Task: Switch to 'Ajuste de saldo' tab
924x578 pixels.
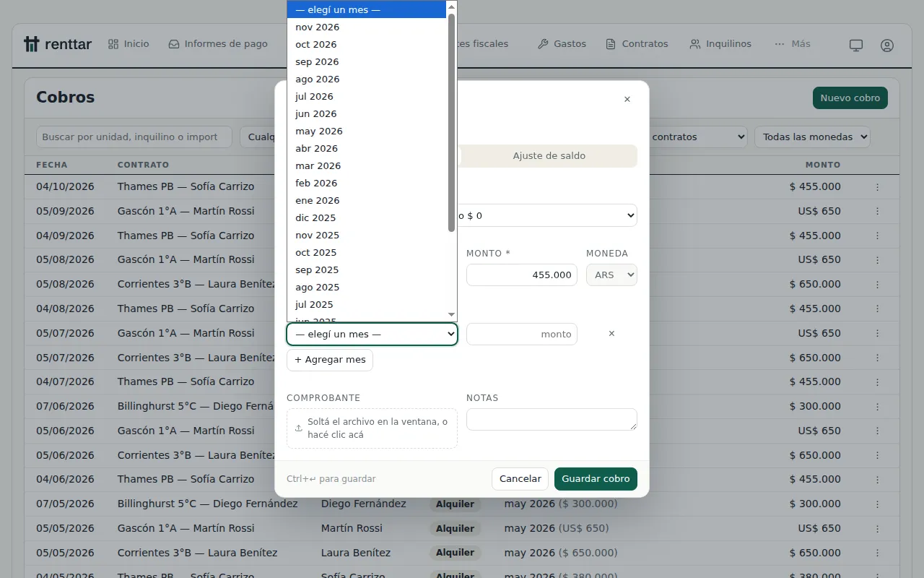Action: [x=549, y=156]
